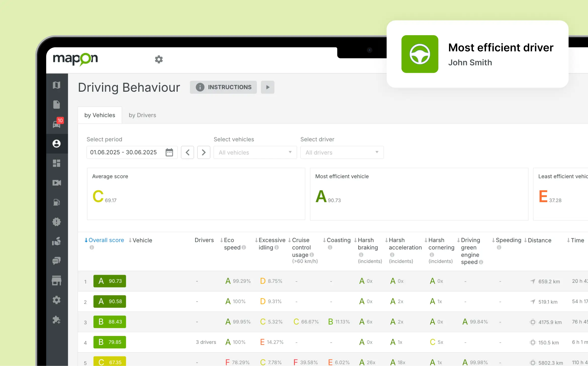
Task: Open the calendar date picker icon
Action: point(169,152)
